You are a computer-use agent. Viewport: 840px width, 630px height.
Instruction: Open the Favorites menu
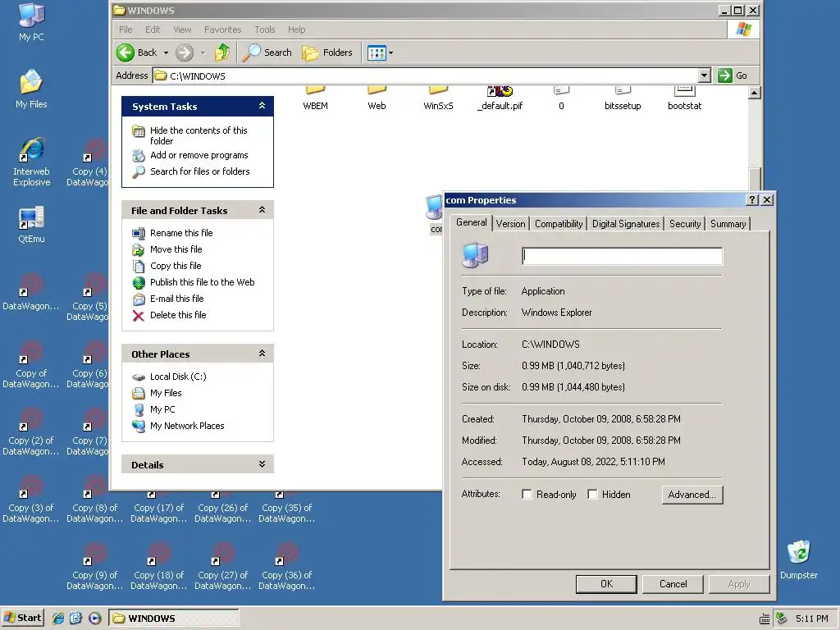[x=223, y=30]
